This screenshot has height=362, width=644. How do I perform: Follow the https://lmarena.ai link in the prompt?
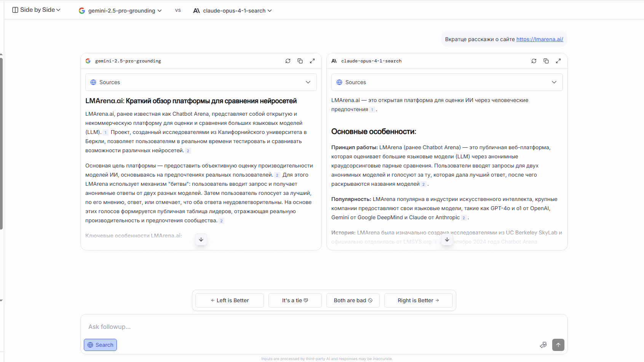540,39
